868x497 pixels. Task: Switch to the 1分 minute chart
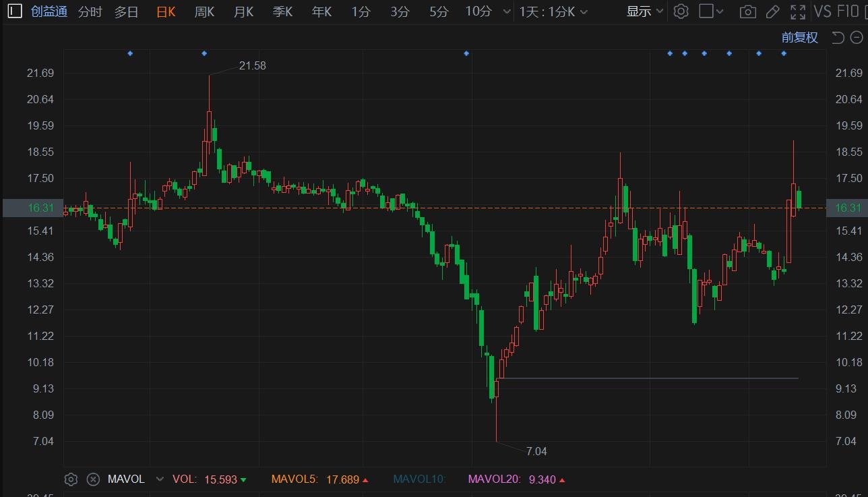point(361,11)
